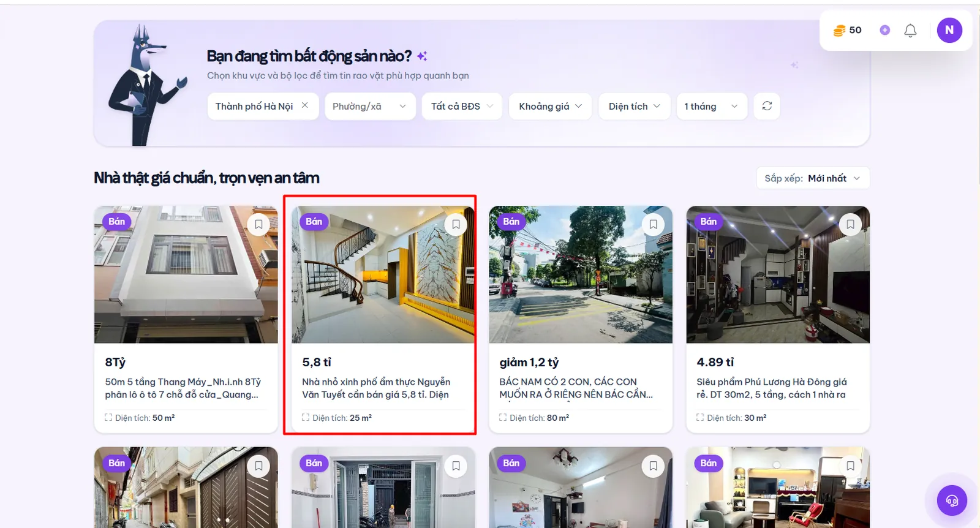This screenshot has width=980, height=528.
Task: Clear the Thành phố Hà Nội filter
Action: [x=305, y=105]
